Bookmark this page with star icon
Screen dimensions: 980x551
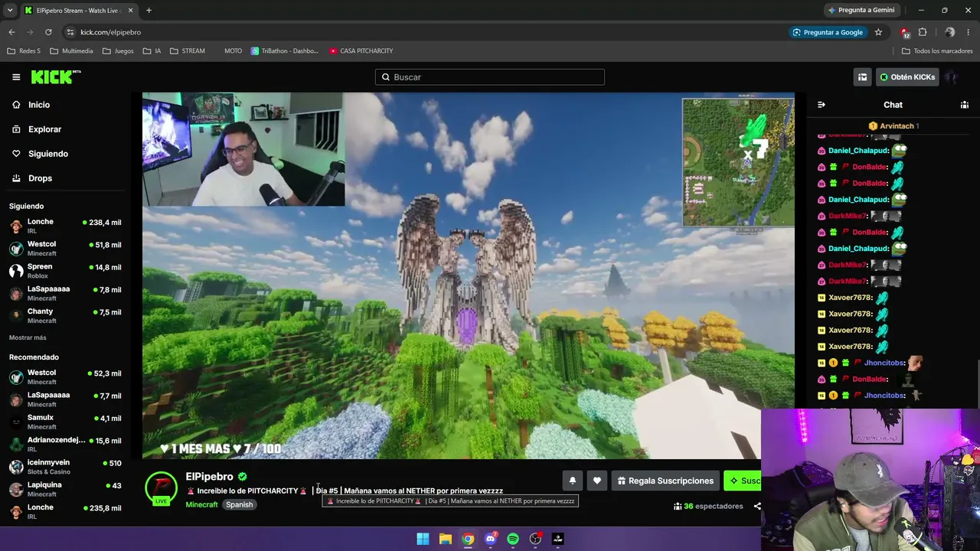(x=878, y=32)
